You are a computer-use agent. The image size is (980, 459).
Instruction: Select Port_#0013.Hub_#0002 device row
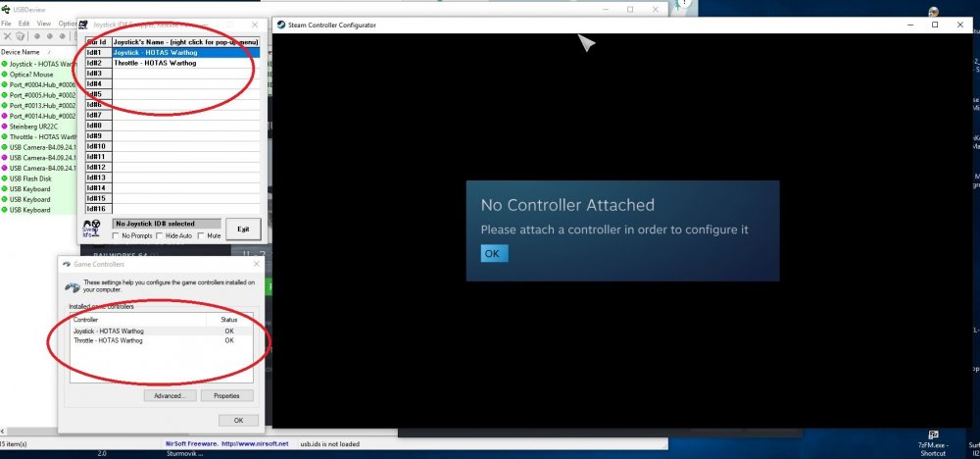tap(39, 106)
